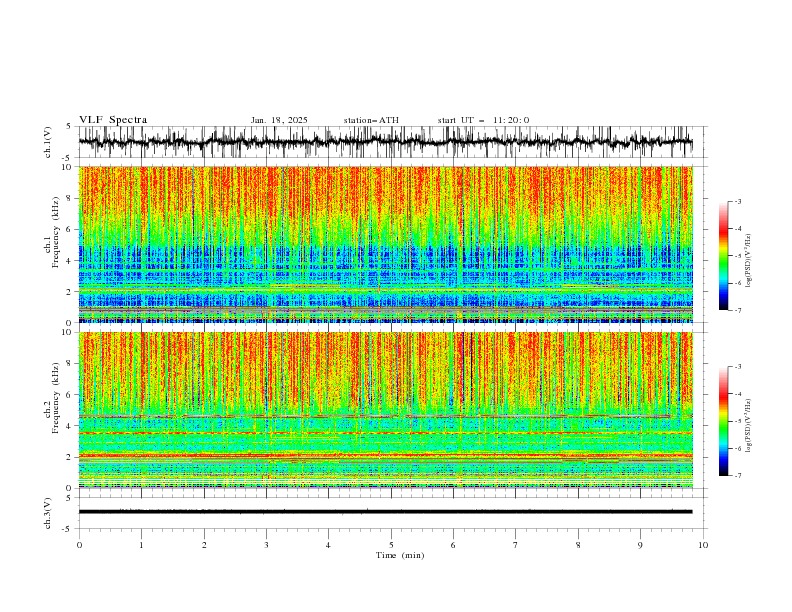Image resolution: width=792 pixels, height=612 pixels.
Task: Click the "10" kHz tick on ch.1 frequency axis
Action: [68, 167]
